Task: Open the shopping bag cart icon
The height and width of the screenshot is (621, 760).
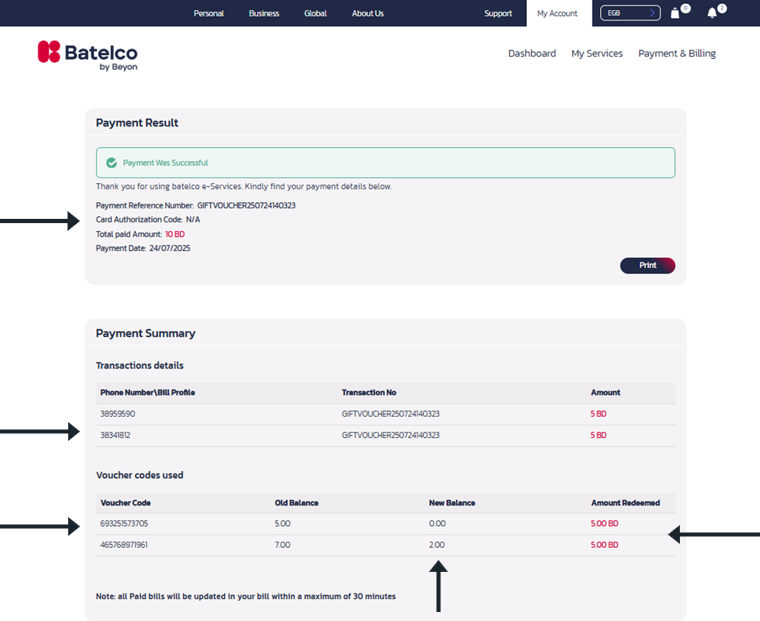Action: (675, 13)
